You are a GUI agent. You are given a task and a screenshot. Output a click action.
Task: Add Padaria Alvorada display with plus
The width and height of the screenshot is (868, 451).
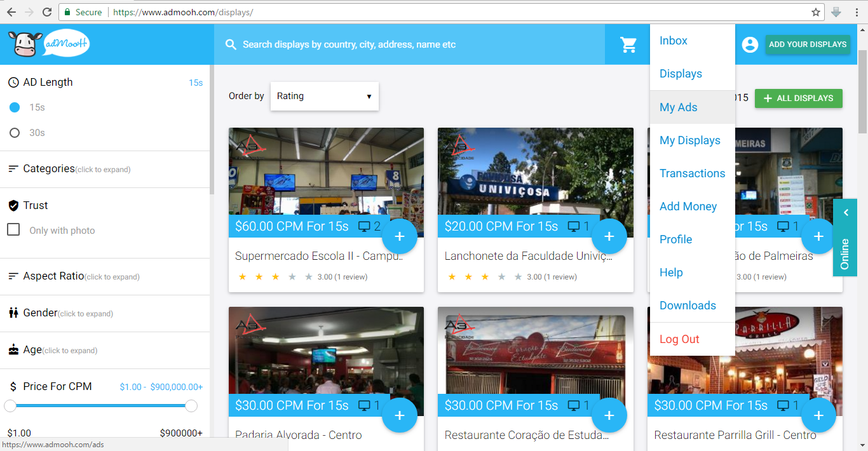pos(399,415)
